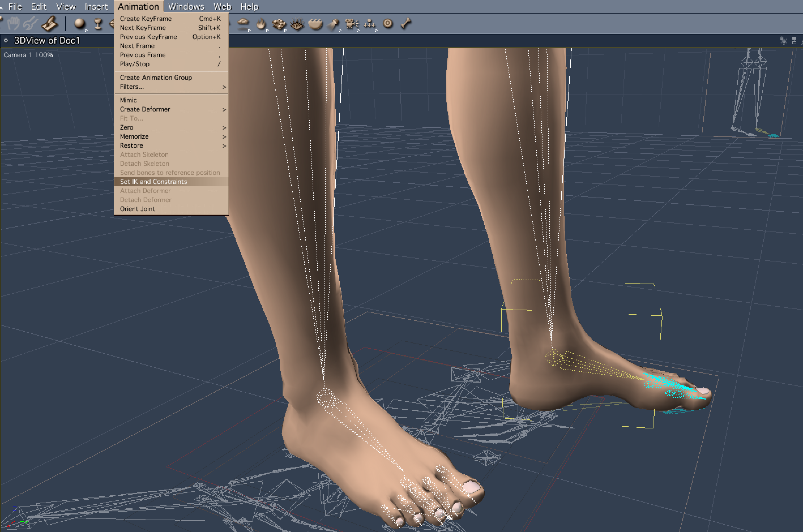Expand the flyout triangle beside the ball tool

(x=87, y=31)
